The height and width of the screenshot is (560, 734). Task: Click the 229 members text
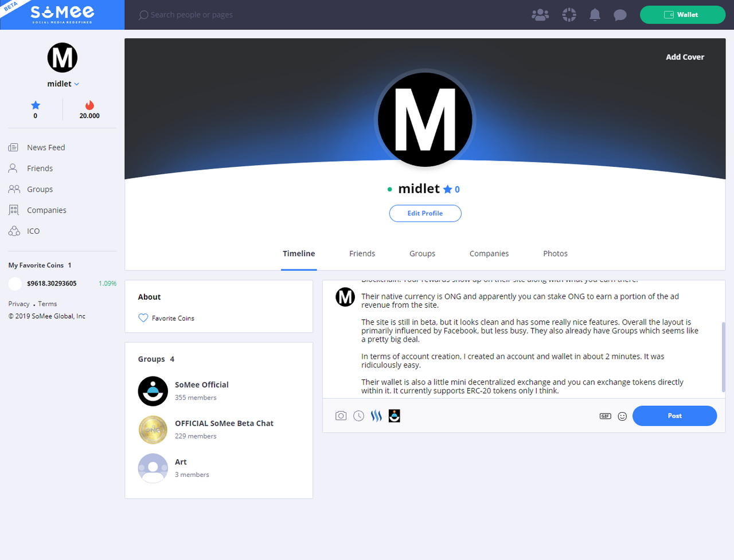point(196,436)
